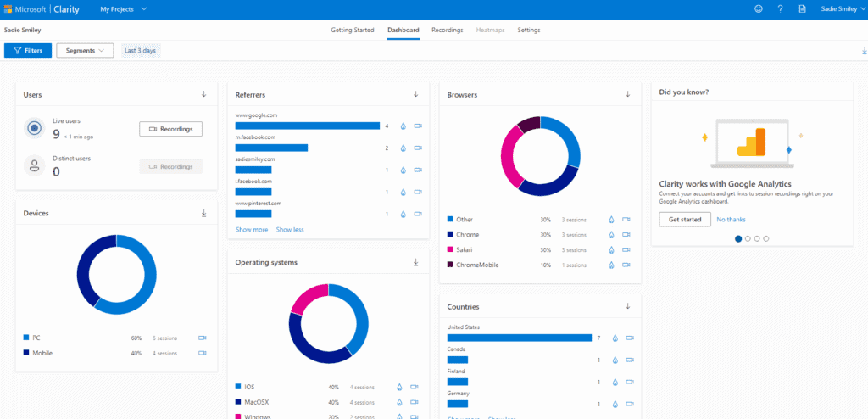
Task: Click the Microsoft logo
Action: [8, 9]
